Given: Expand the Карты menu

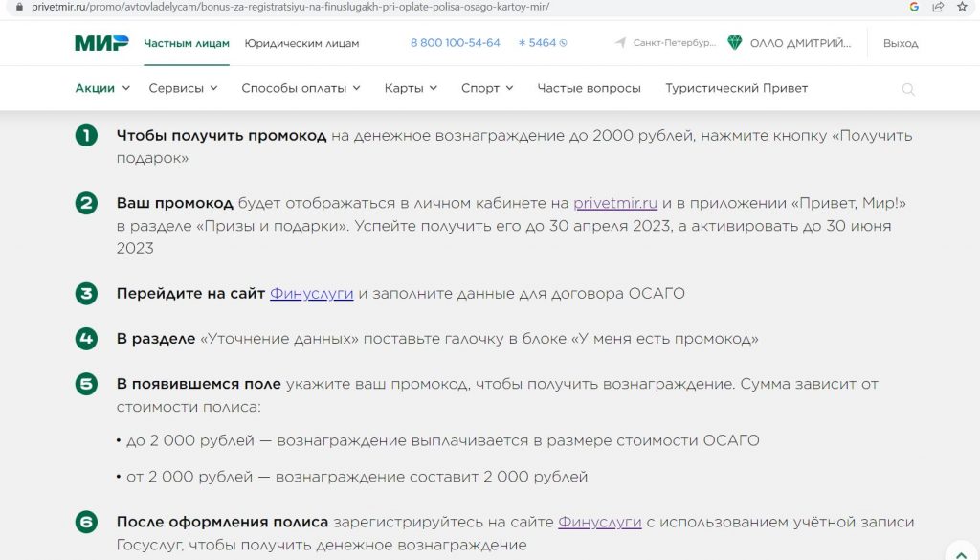Looking at the screenshot, I should click(x=411, y=88).
